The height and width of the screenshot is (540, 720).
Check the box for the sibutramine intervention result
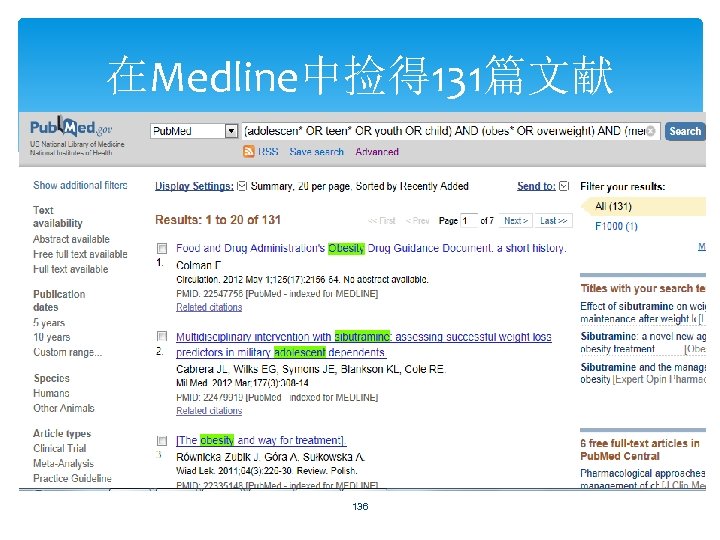[162, 336]
